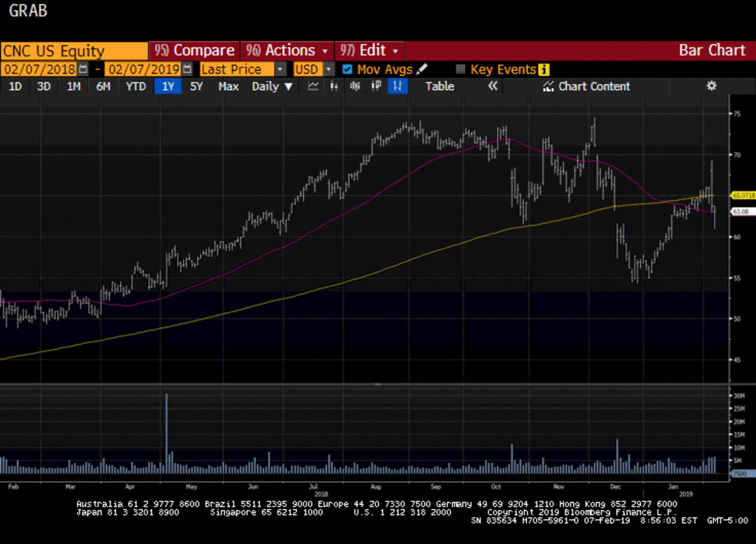
Task: Switch to the 5Y time range
Action: [x=197, y=86]
